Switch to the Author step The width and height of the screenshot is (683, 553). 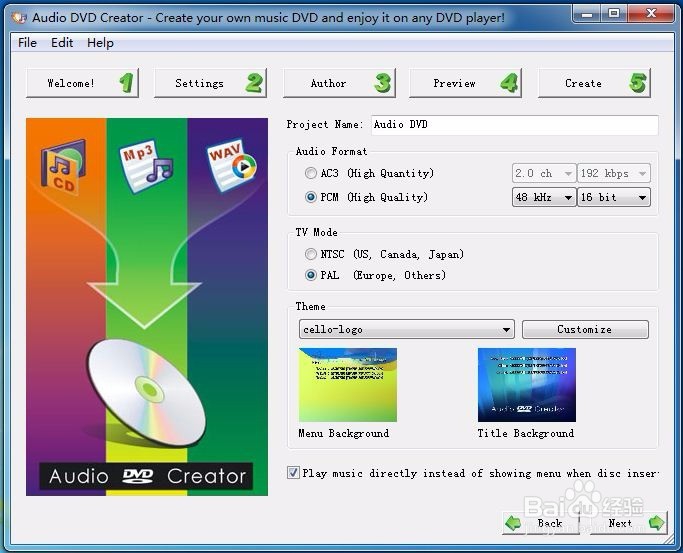339,83
